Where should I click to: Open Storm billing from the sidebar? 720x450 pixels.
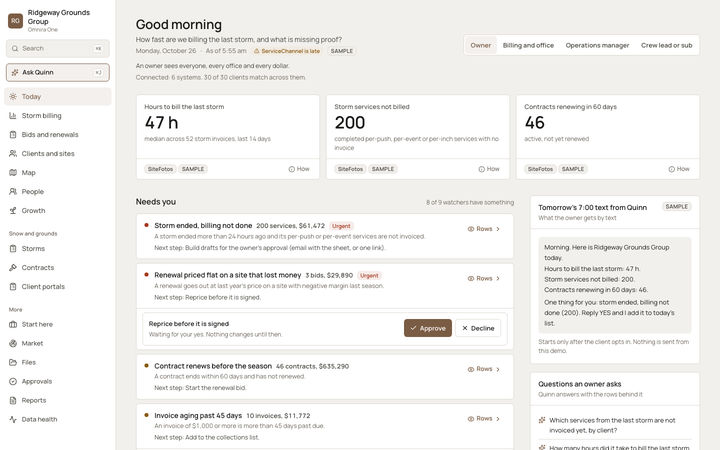pyautogui.click(x=58, y=116)
